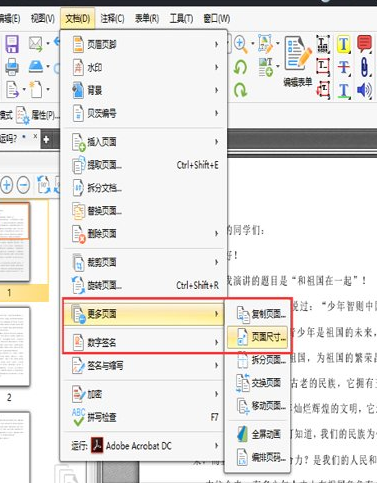
Task: Select 编排页码... in the submenu
Action: point(257,457)
